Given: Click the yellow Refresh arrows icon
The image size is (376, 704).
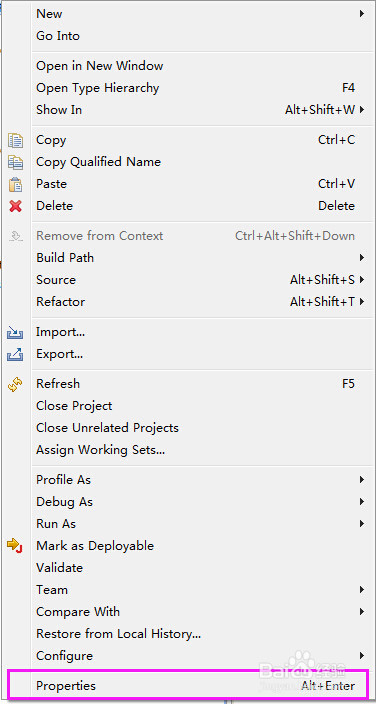Looking at the screenshot, I should [x=15, y=384].
